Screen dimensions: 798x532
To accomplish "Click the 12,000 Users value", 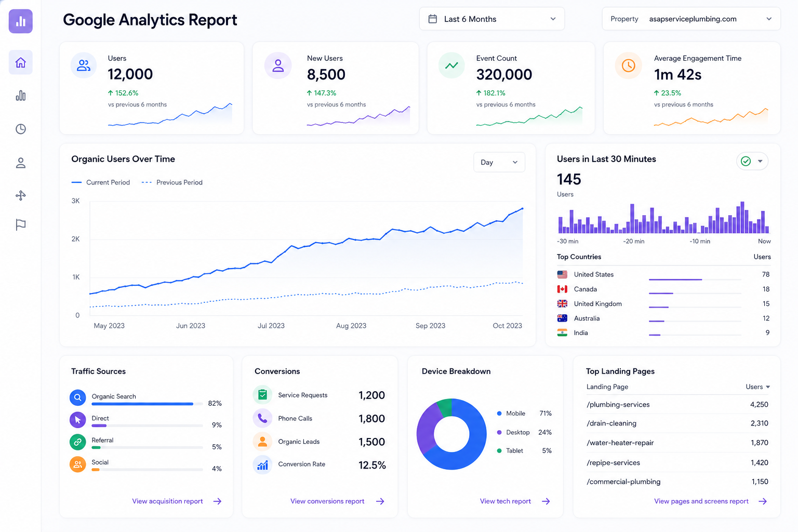I will click(130, 74).
